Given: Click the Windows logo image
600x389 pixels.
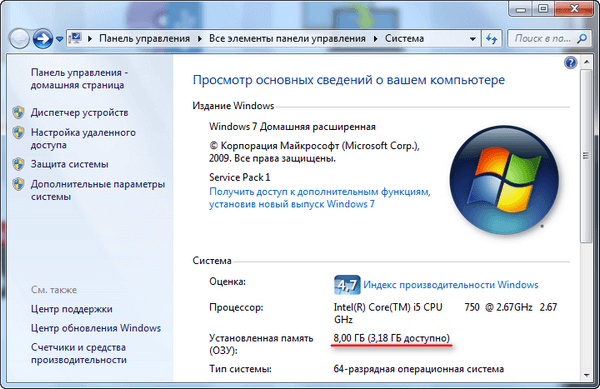Looking at the screenshot, I should (504, 180).
